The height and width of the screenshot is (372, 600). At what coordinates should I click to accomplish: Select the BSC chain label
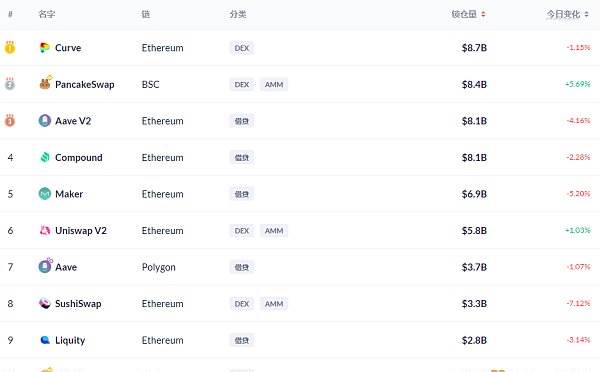point(150,84)
